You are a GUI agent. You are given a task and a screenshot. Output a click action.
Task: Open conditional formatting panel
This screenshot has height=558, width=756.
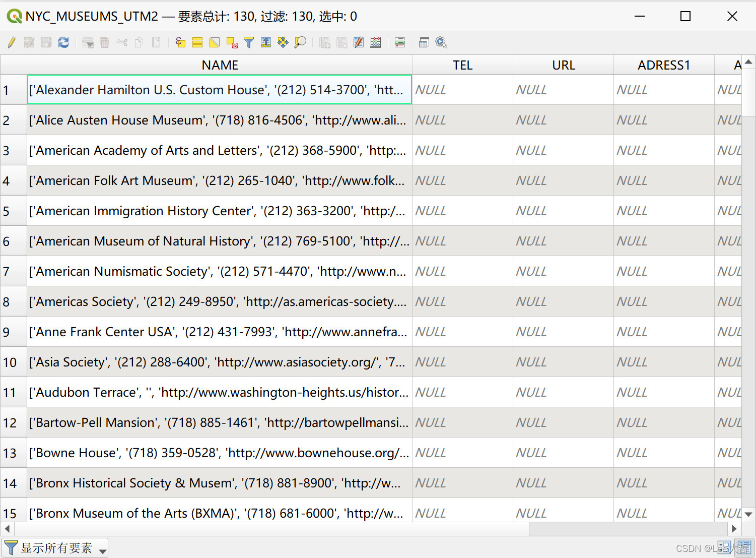(x=400, y=42)
